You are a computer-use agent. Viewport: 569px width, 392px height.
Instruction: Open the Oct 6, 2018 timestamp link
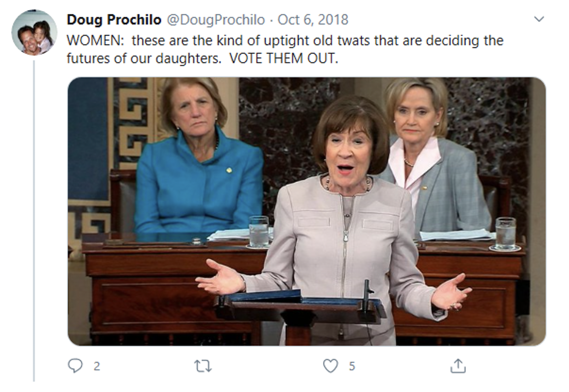(x=313, y=20)
